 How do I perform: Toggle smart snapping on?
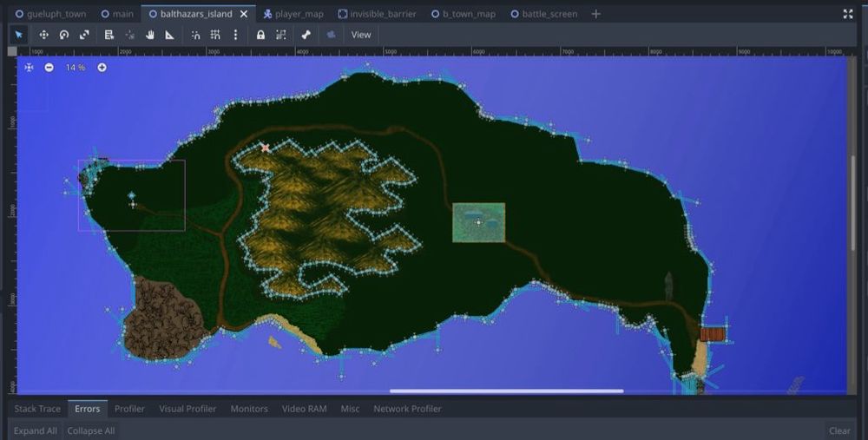pyautogui.click(x=195, y=35)
